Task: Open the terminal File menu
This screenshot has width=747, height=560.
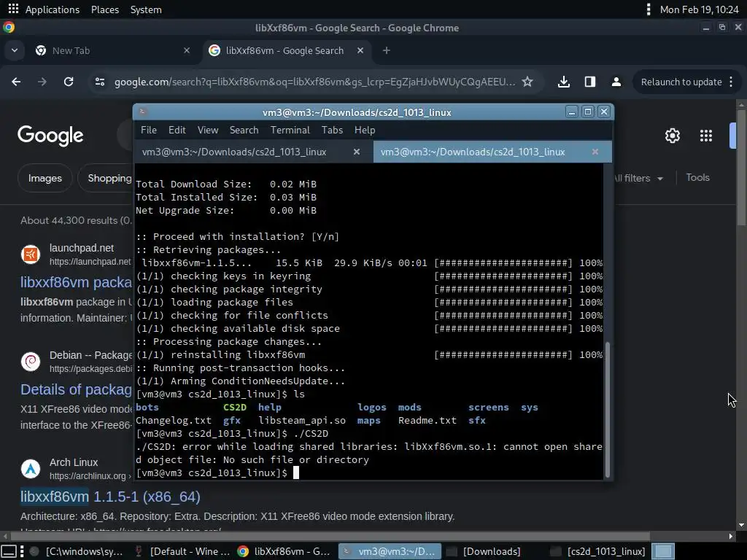Action: (x=149, y=130)
